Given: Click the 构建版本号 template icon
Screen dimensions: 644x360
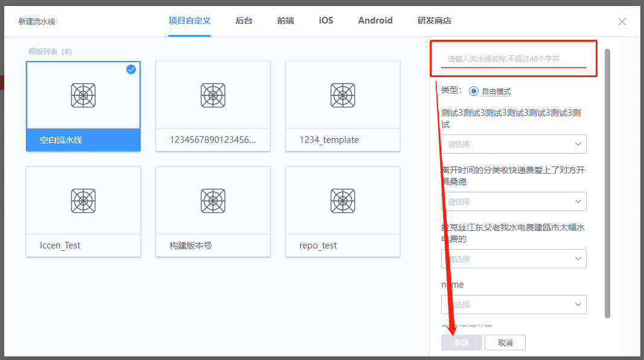Looking at the screenshot, I should (x=213, y=201).
